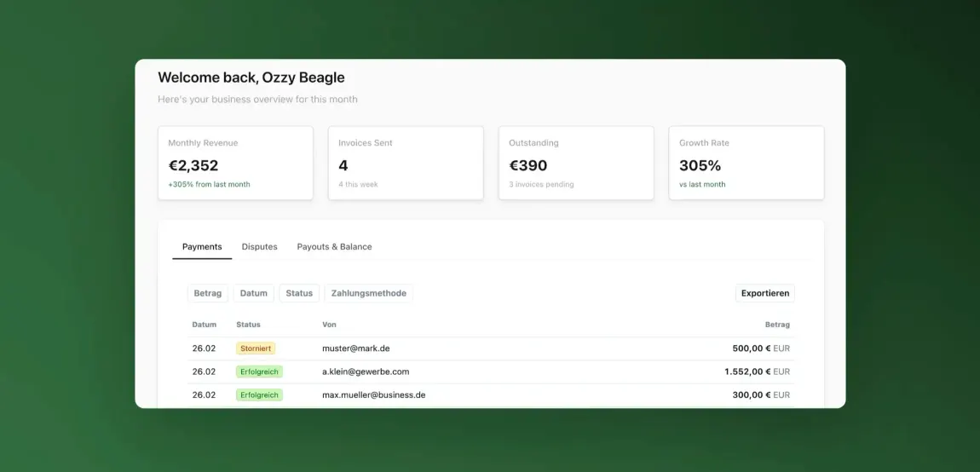Image resolution: width=980 pixels, height=472 pixels.
Task: Switch to the Disputes tab
Action: tap(259, 247)
